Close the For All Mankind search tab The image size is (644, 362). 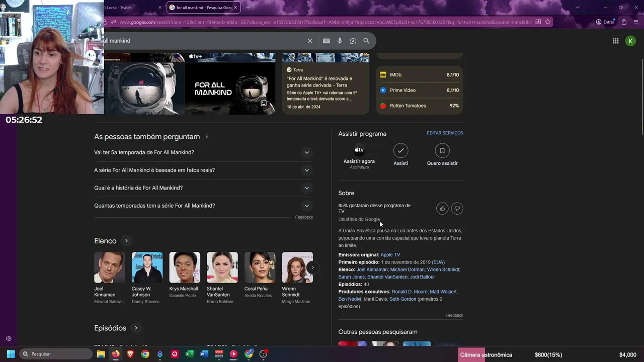click(x=235, y=8)
